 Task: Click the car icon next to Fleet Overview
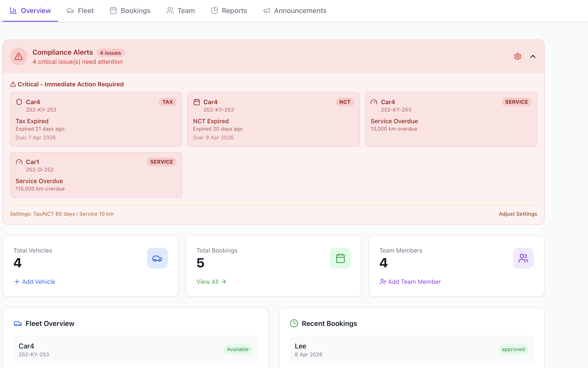tap(18, 324)
